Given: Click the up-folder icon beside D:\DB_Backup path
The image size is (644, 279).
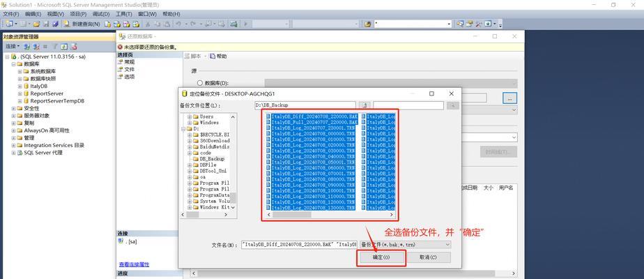Looking at the screenshot, I should point(365,105).
